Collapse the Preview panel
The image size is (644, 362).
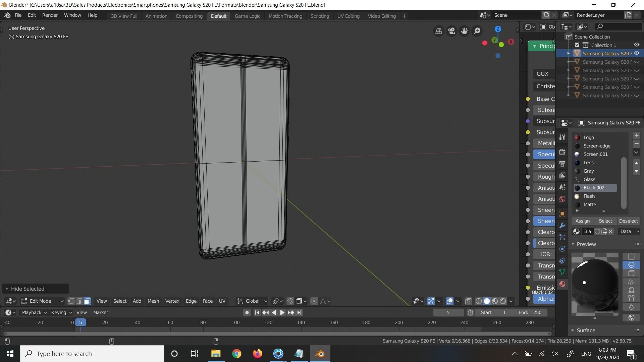click(x=586, y=244)
